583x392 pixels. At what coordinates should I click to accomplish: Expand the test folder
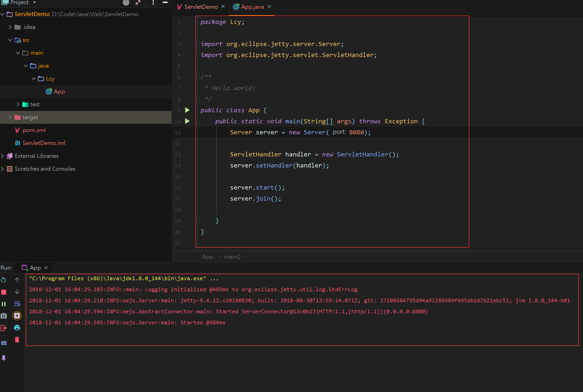pyautogui.click(x=18, y=104)
